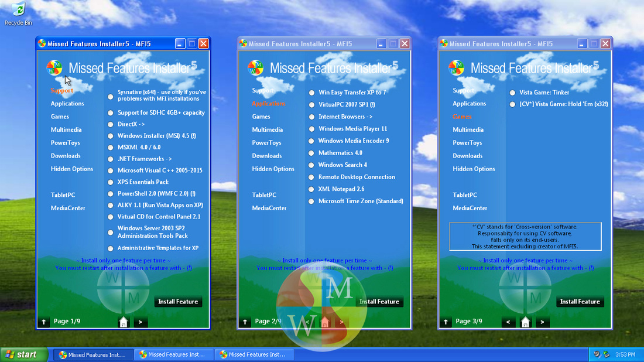Open Multimedia category in second window
The width and height of the screenshot is (644, 362).
pyautogui.click(x=268, y=130)
